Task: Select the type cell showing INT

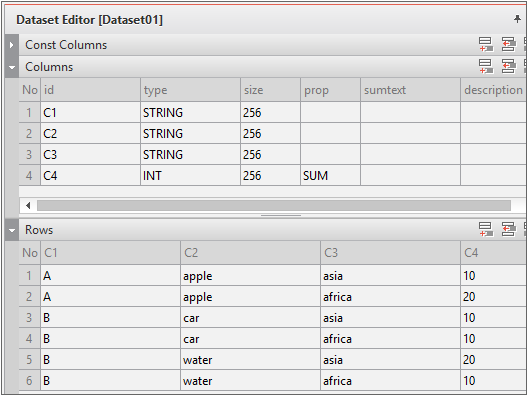Action: coord(190,175)
